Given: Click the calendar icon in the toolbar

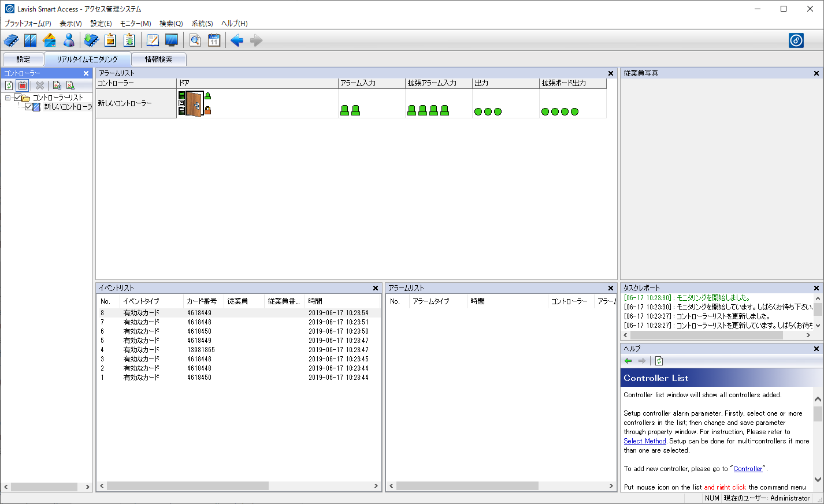Looking at the screenshot, I should point(214,40).
